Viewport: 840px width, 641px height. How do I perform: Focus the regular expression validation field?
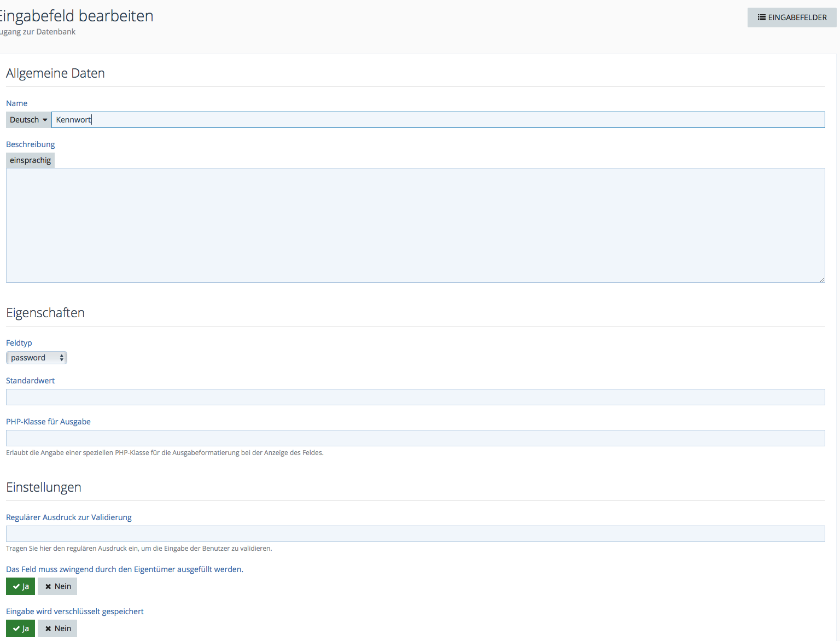pyautogui.click(x=415, y=534)
